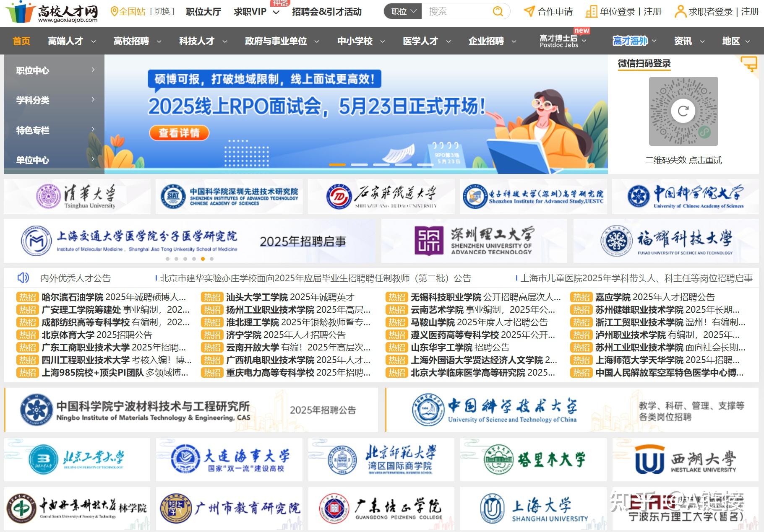Open 职位大厅 in the top bar
The width and height of the screenshot is (764, 532).
click(203, 12)
